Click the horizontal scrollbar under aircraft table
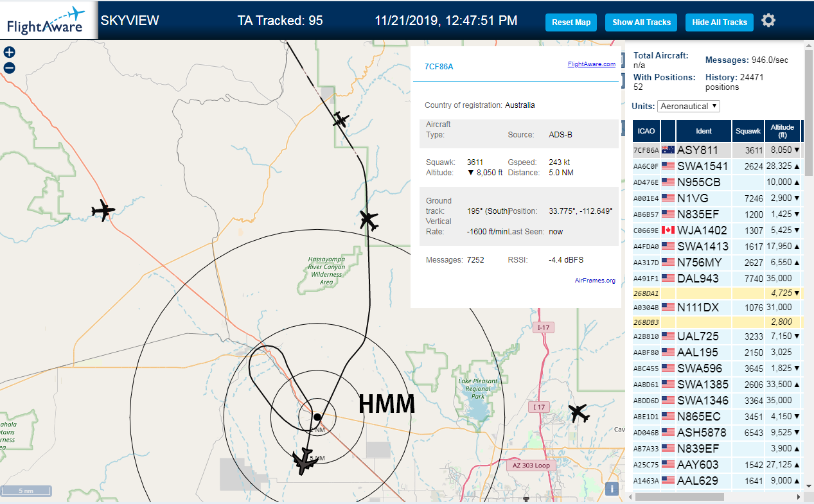 tap(680, 497)
